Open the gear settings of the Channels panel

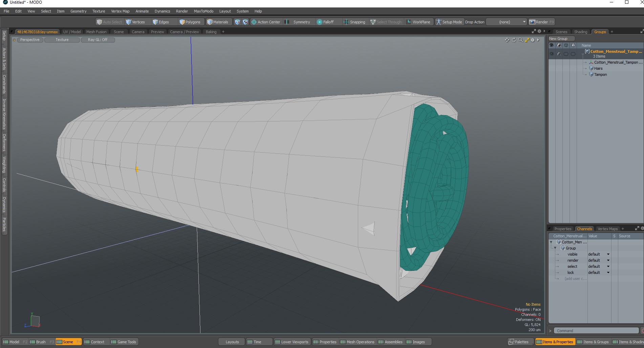[642, 229]
